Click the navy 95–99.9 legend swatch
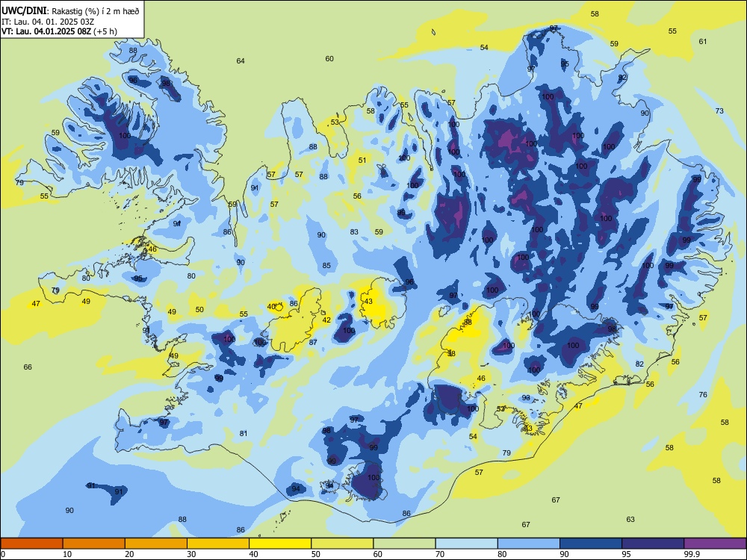The width and height of the screenshot is (747, 560). 653,544
